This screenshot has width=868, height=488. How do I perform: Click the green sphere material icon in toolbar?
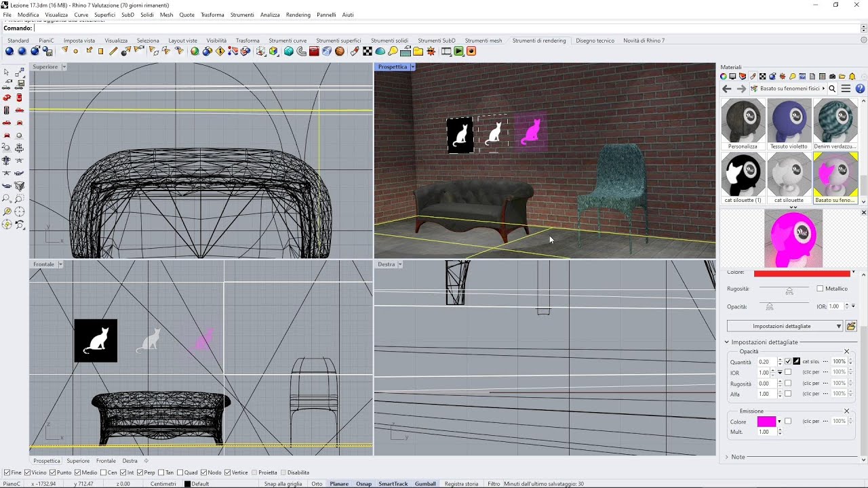tap(195, 52)
